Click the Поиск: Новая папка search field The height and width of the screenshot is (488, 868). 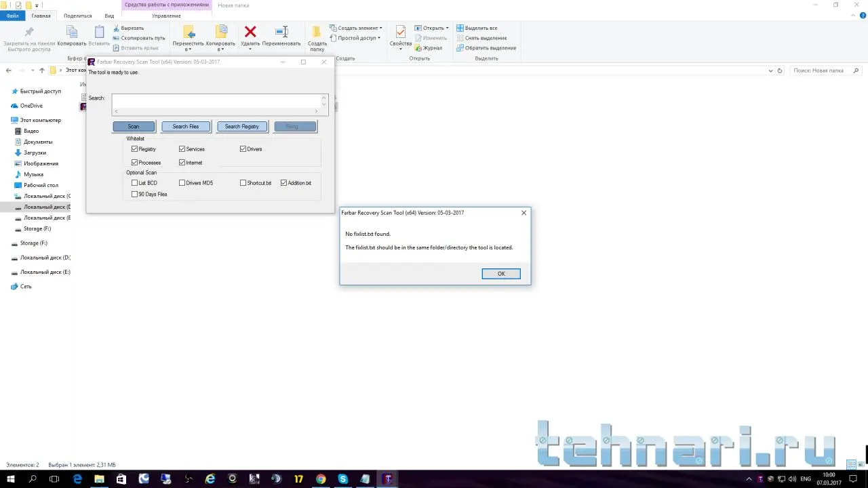(827, 70)
